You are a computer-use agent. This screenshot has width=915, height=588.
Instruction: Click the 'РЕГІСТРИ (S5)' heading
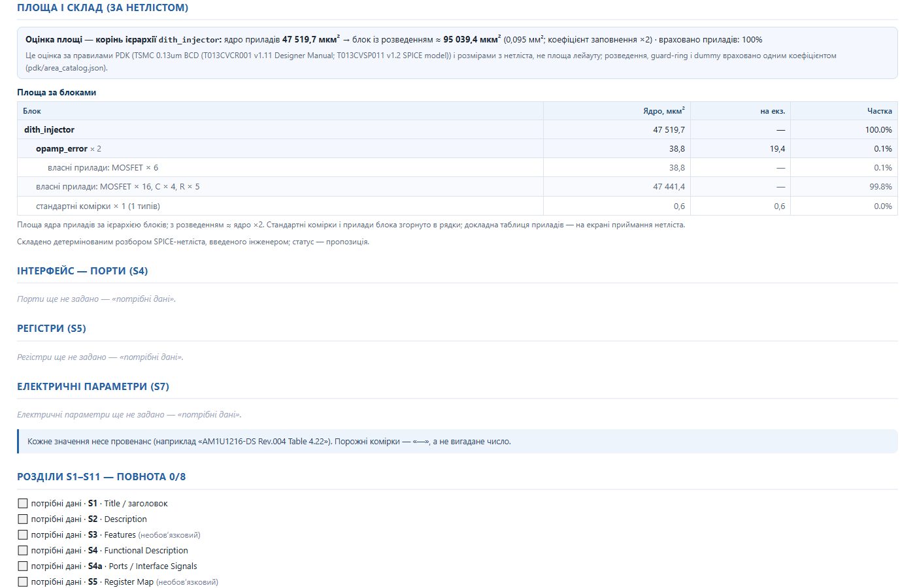pos(52,328)
